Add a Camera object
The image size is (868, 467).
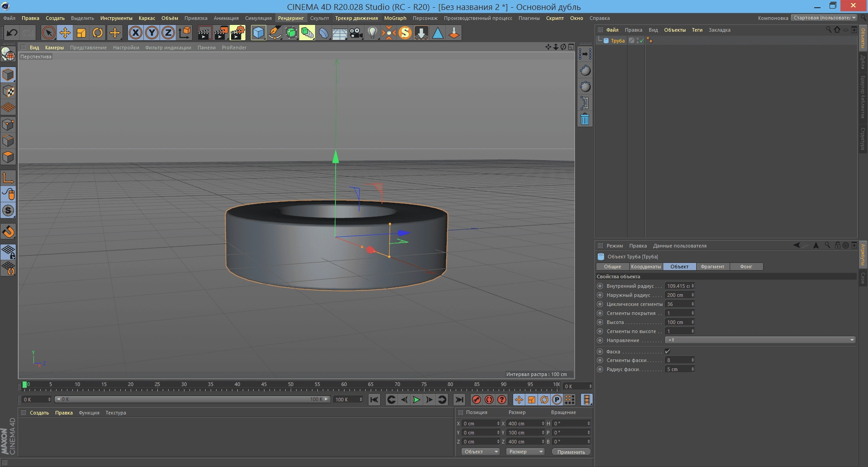[x=356, y=33]
